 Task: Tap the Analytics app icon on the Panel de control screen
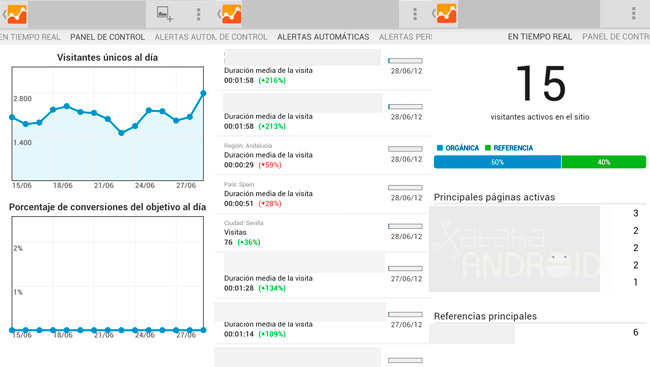[x=17, y=14]
